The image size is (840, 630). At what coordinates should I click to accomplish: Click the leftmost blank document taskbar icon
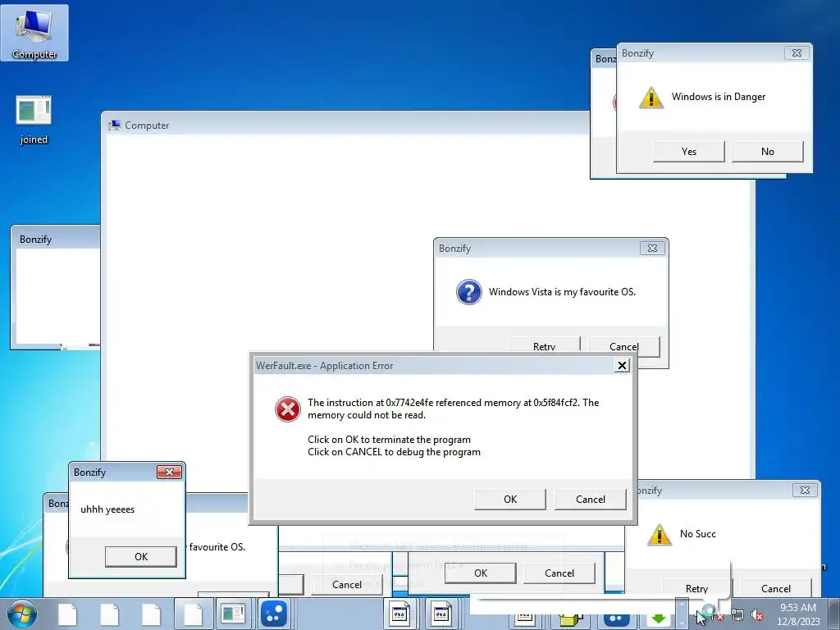(x=67, y=614)
